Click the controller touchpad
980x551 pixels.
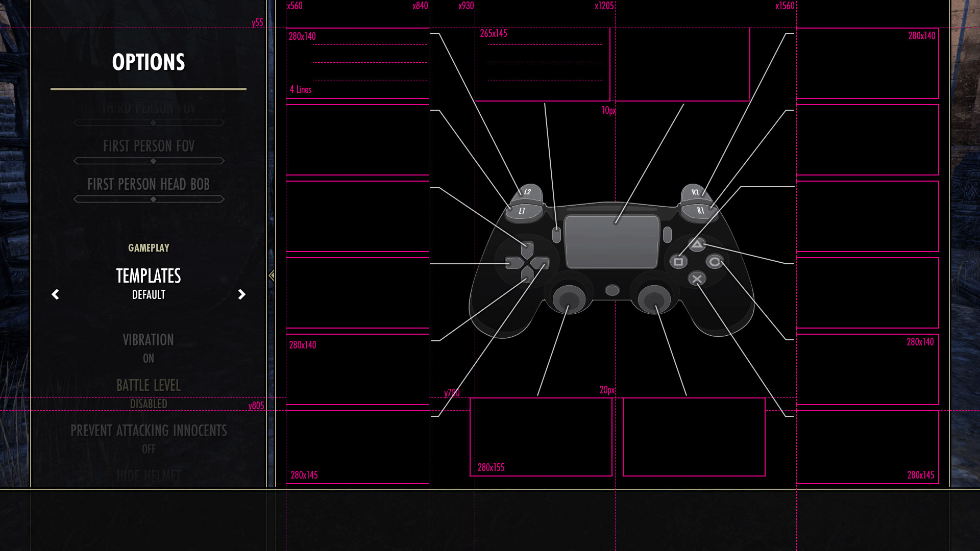pyautogui.click(x=611, y=241)
